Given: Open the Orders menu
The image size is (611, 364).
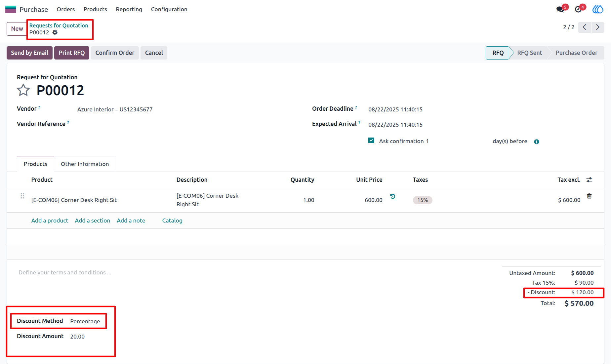Looking at the screenshot, I should click(65, 9).
